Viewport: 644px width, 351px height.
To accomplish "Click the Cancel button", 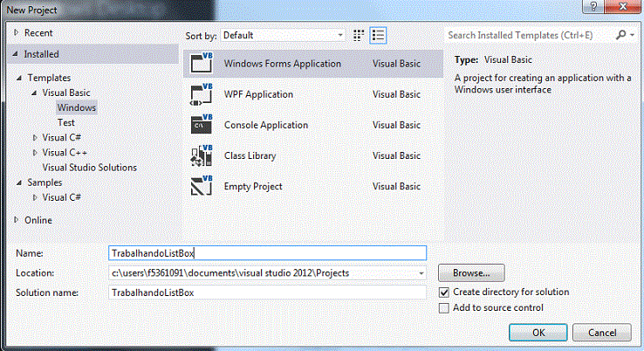I will [x=602, y=333].
